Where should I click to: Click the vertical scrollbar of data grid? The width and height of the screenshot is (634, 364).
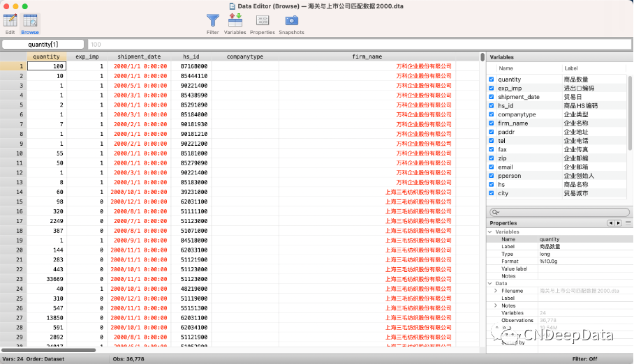(x=482, y=57)
